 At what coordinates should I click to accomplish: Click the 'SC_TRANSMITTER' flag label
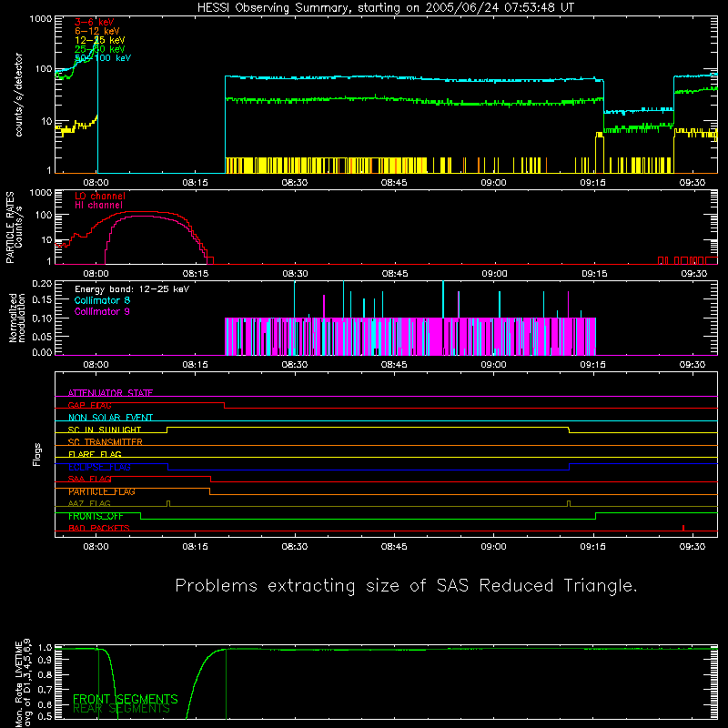point(105,442)
